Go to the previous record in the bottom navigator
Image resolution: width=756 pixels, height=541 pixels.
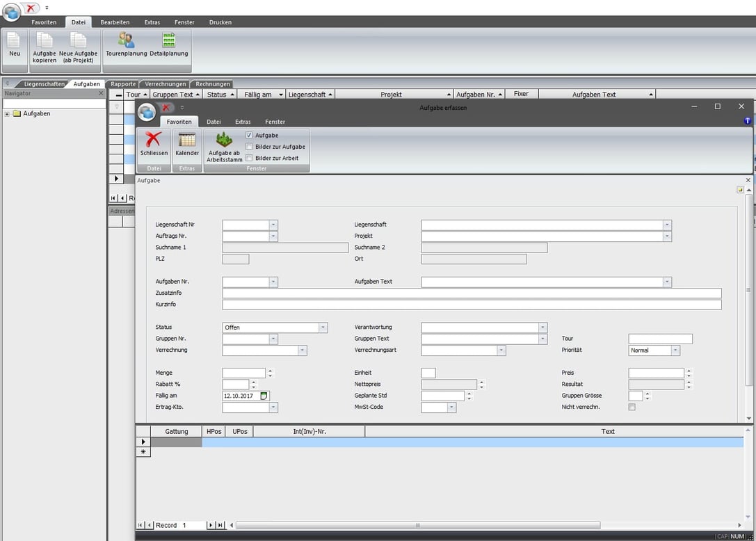tap(149, 525)
